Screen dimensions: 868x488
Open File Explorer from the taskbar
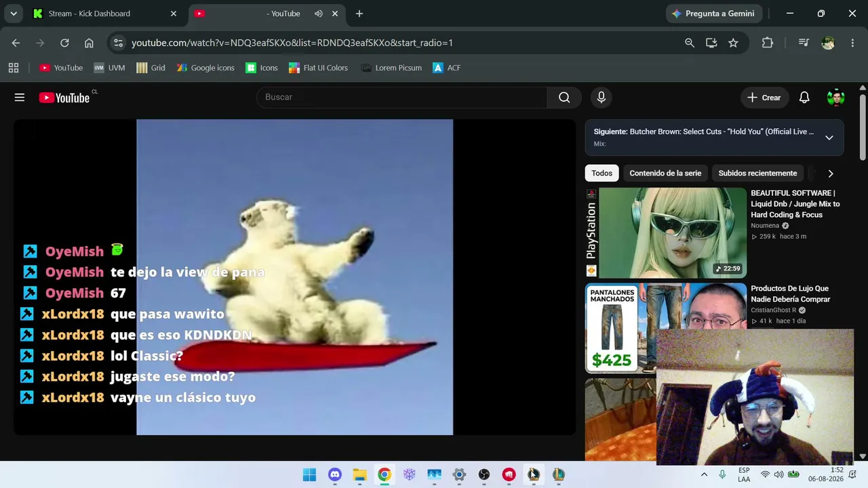[x=359, y=474]
